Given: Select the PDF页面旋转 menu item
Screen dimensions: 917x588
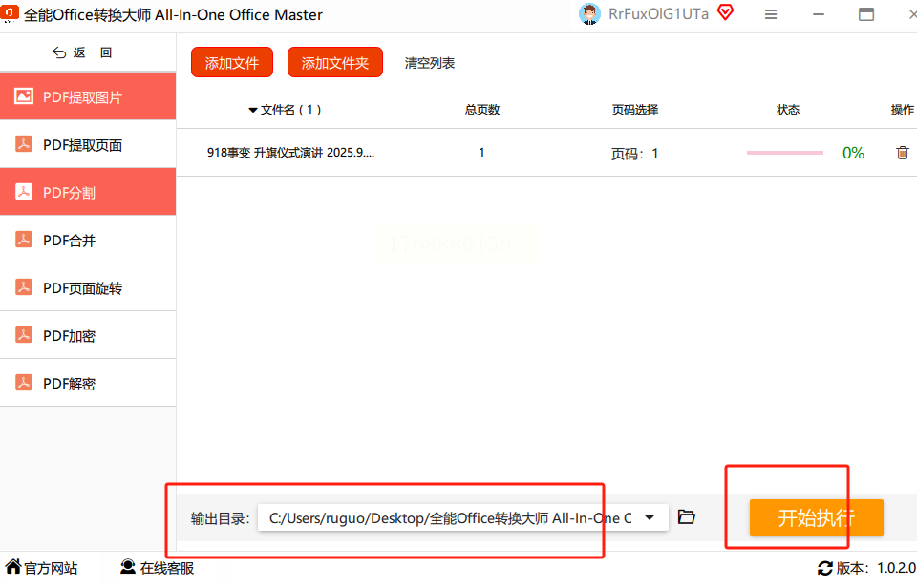Looking at the screenshot, I should (x=88, y=287).
